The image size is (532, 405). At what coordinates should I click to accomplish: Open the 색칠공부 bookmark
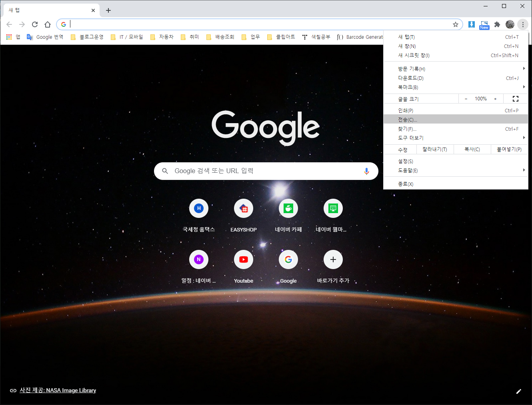(x=316, y=37)
